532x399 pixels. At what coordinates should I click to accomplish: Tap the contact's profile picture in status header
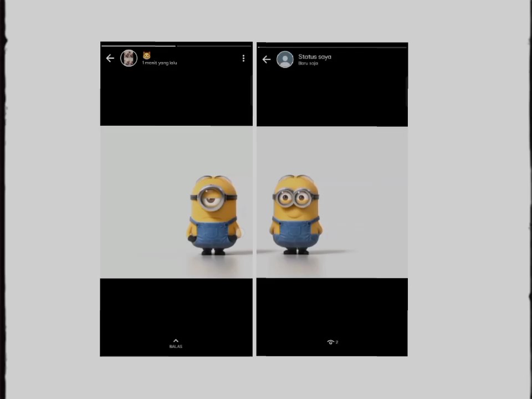pyautogui.click(x=129, y=58)
